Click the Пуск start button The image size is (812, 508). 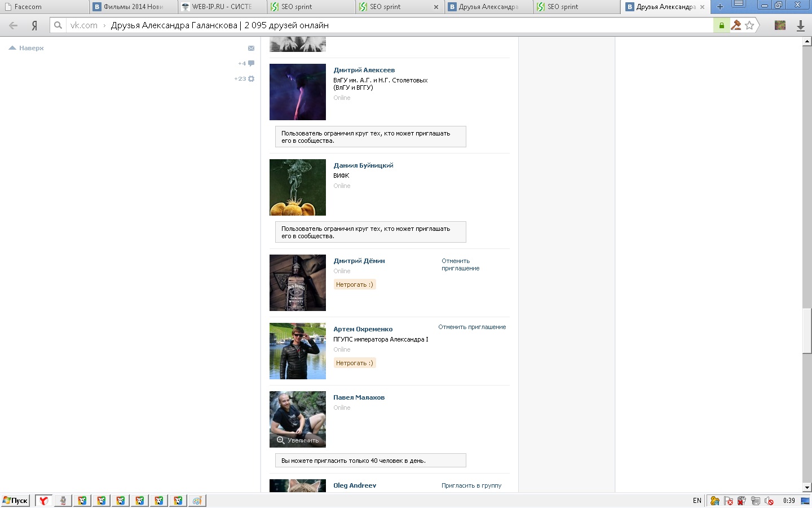point(15,500)
